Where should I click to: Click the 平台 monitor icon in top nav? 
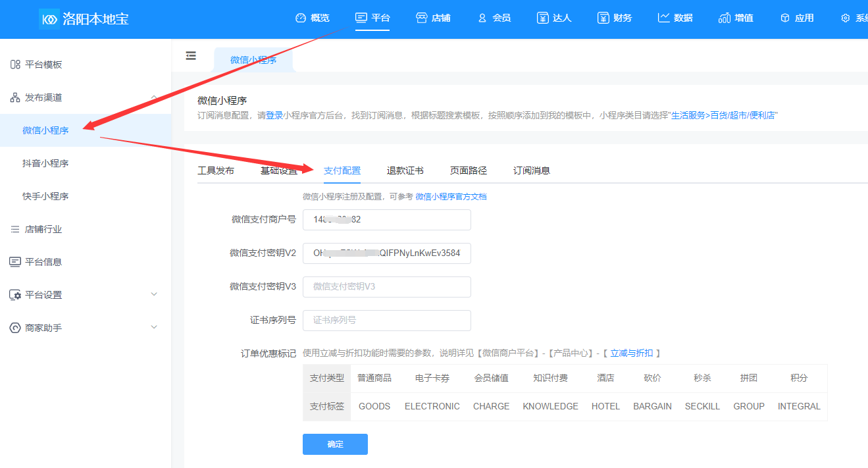[361, 18]
